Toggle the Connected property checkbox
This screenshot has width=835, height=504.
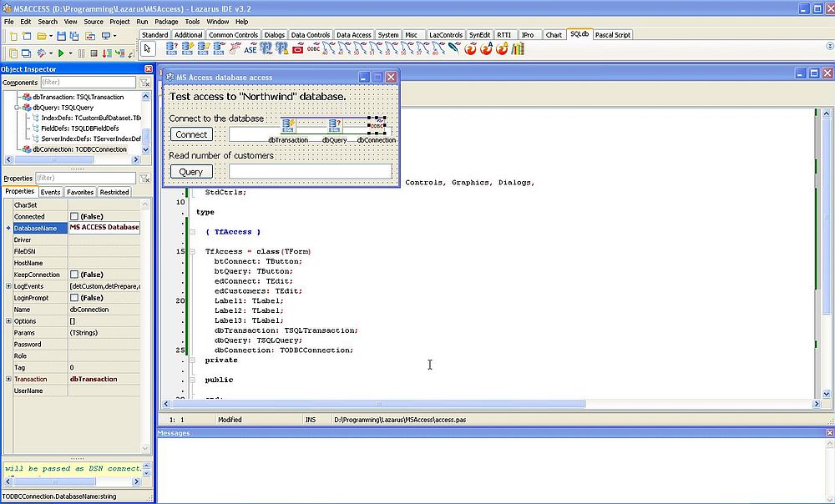point(74,217)
